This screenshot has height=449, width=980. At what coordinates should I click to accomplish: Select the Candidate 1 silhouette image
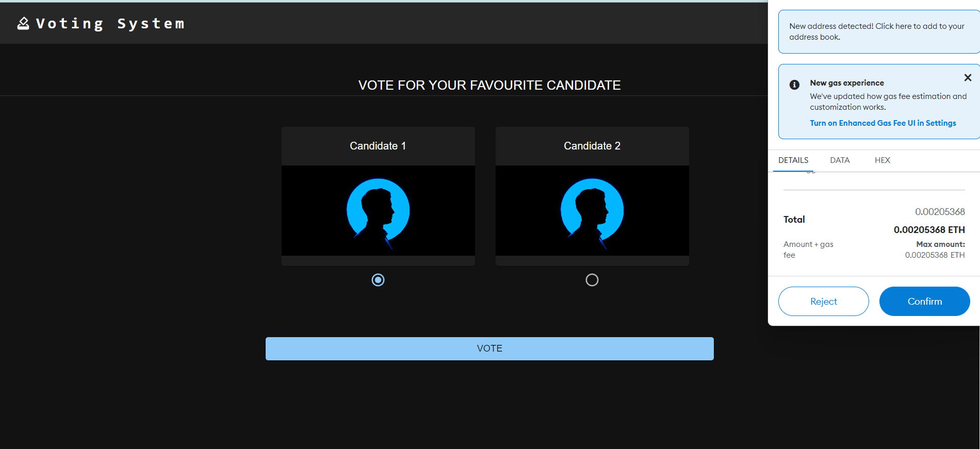378,211
